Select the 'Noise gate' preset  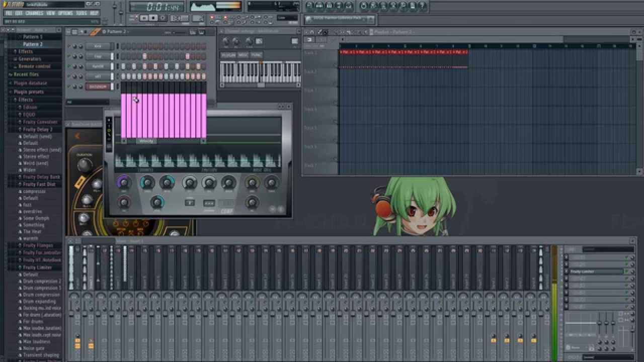click(34, 348)
